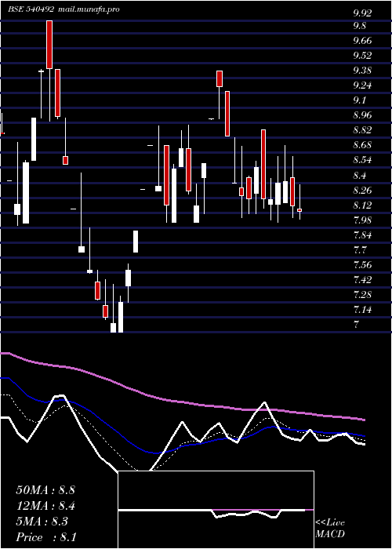Click the mail.munafa.pro watermark text
Screen dimensions: 392x549
pos(88,9)
